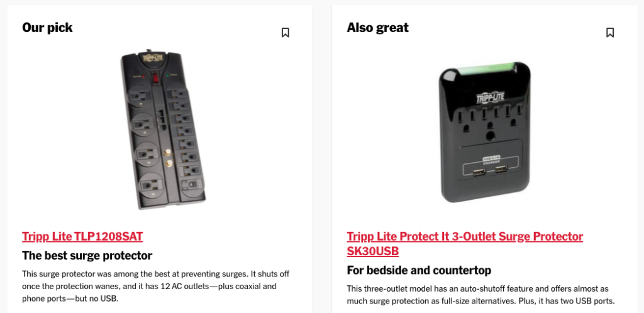Click the Our pick heading
The width and height of the screenshot is (644, 313).
click(47, 28)
